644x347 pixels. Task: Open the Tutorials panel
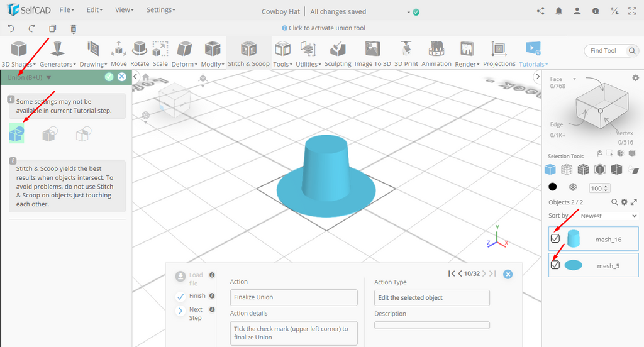[x=533, y=54]
